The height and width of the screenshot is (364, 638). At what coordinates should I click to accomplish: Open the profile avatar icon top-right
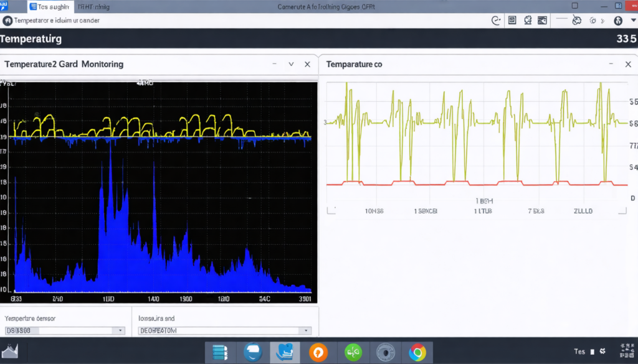(618, 21)
